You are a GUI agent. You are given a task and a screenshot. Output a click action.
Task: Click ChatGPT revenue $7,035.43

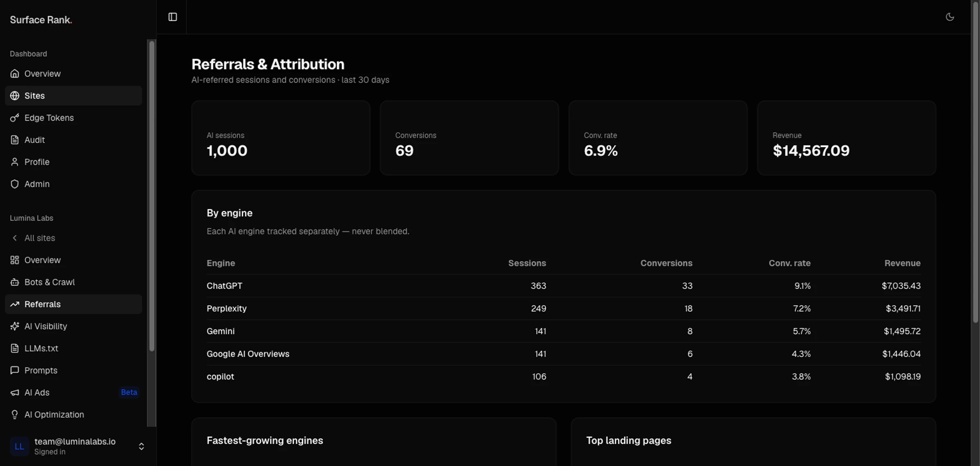pos(901,286)
